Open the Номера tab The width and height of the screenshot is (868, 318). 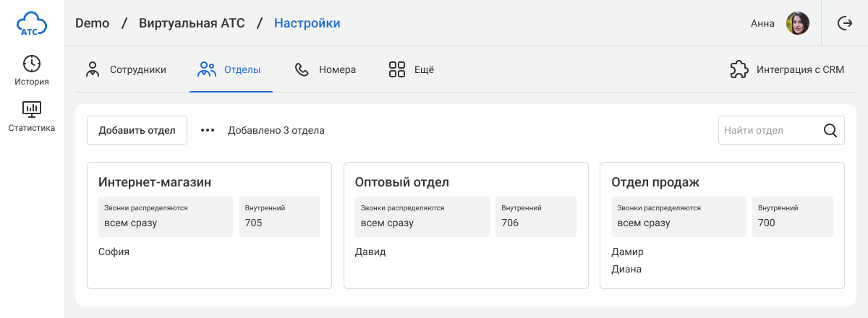coord(325,70)
